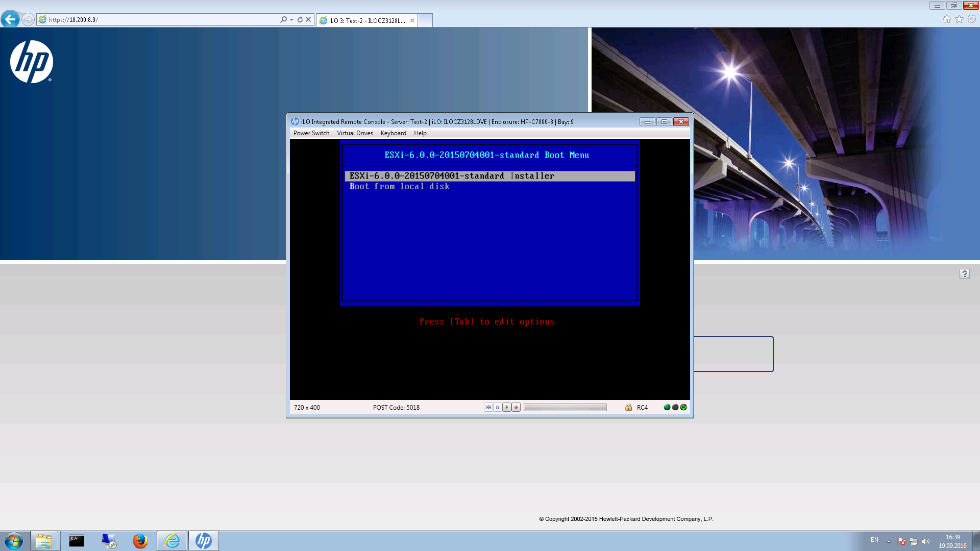Click the padlock encryption icon
The width and height of the screenshot is (980, 551).
coord(628,407)
